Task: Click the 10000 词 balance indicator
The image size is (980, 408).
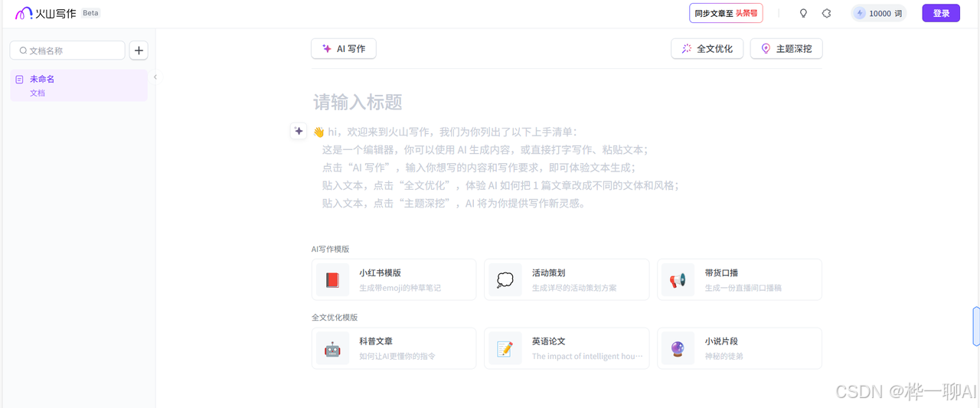Action: (x=879, y=13)
